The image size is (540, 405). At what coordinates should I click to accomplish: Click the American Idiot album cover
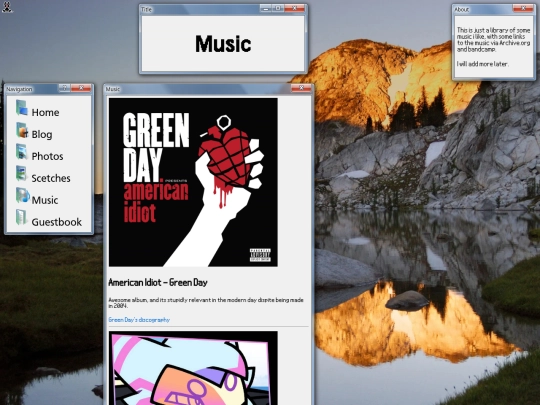point(193,182)
